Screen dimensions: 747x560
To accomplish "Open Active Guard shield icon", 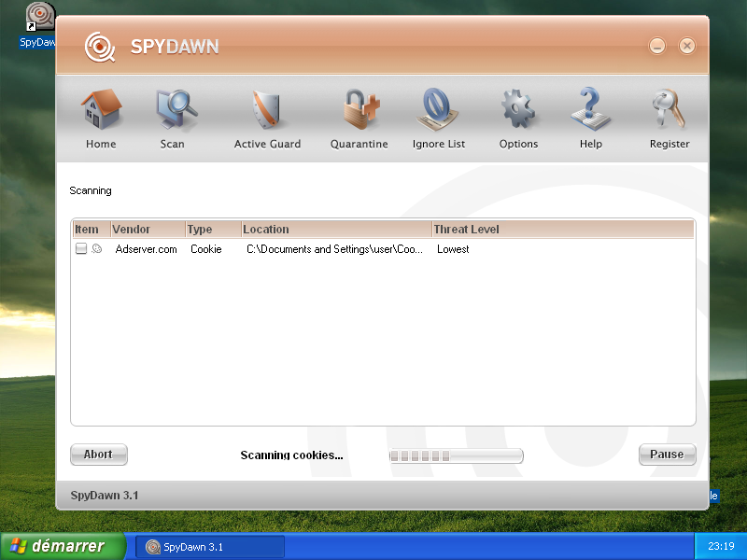I will [x=266, y=109].
